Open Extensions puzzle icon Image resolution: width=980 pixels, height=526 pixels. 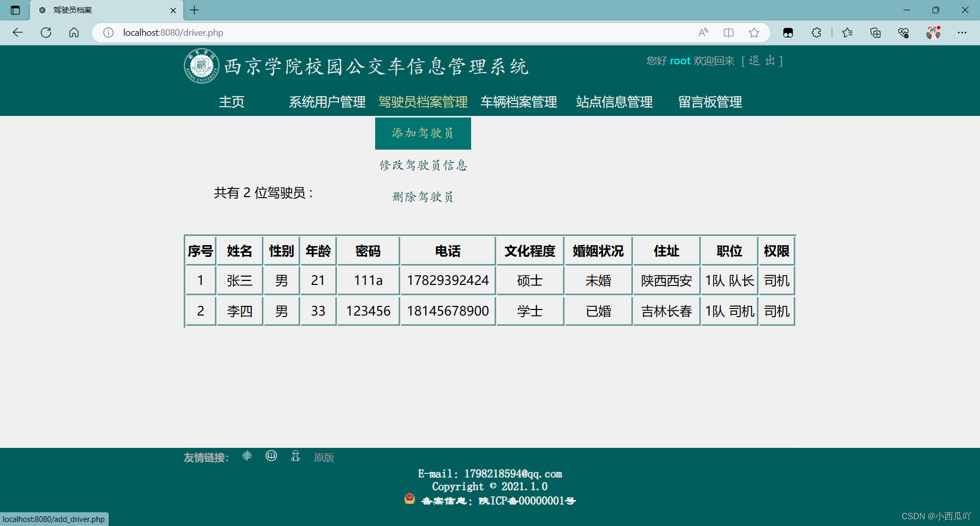click(816, 33)
